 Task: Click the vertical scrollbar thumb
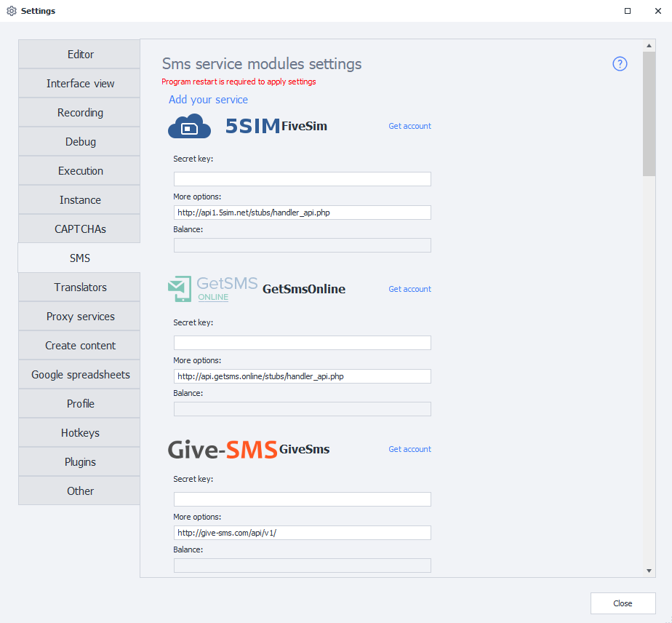coord(649,113)
